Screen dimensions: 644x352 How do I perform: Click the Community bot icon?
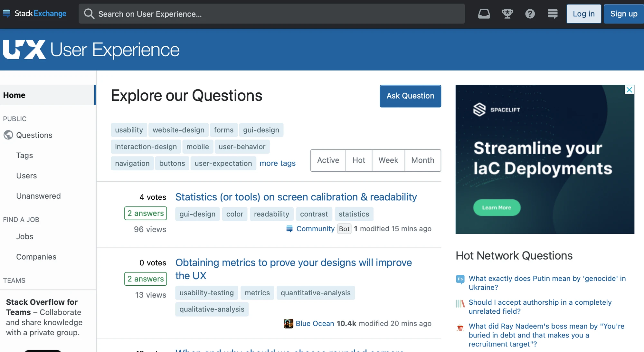[x=289, y=229]
